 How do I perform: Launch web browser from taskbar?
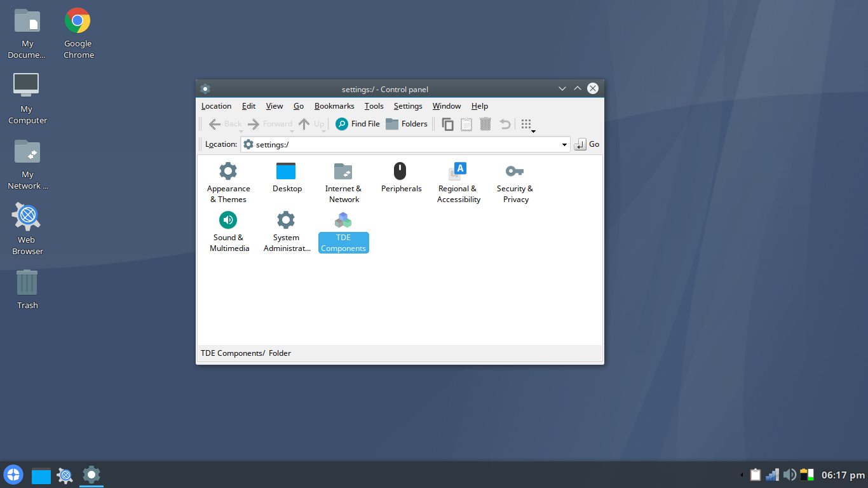pos(65,475)
